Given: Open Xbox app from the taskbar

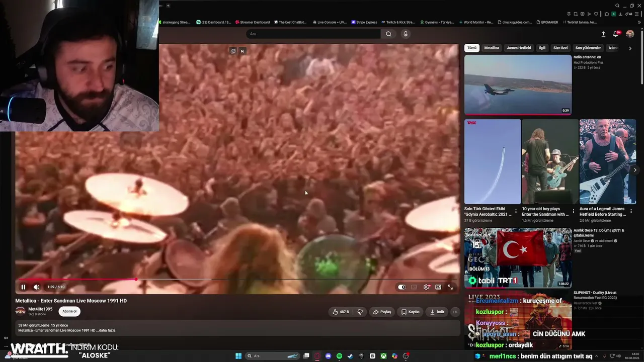Looking at the screenshot, I should (x=383, y=356).
